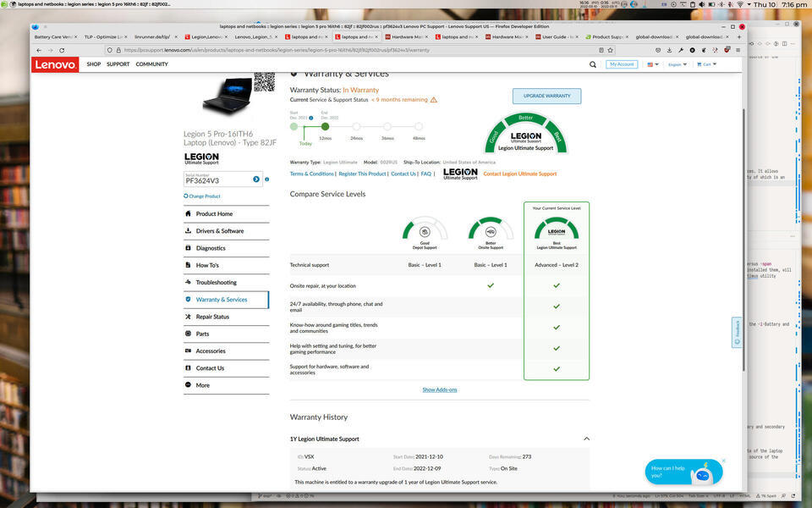Click the COMMUNITY menu
Viewport: 812px width, 508px height.
pos(151,64)
